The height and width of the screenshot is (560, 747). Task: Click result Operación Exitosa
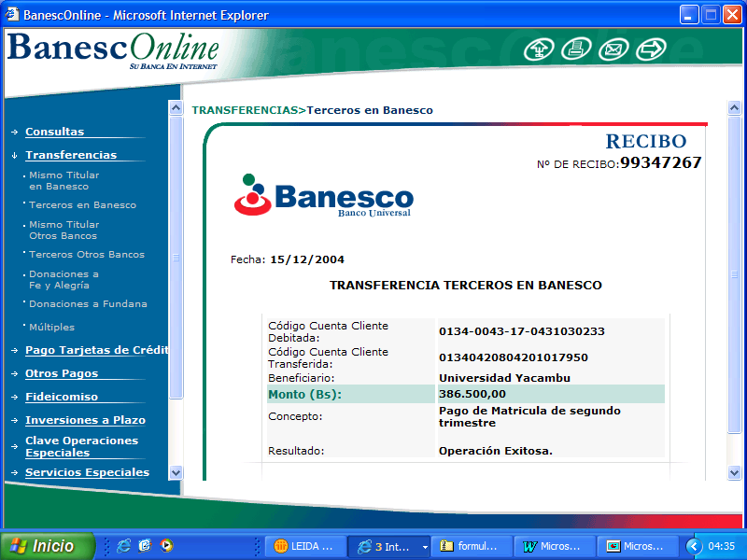coord(496,451)
